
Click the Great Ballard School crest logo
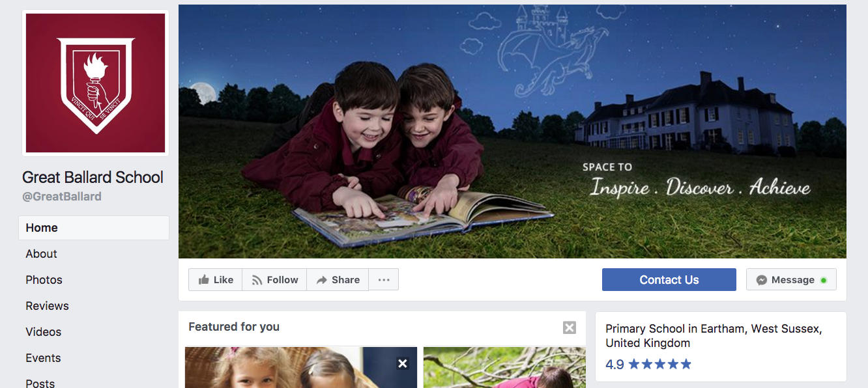point(96,83)
